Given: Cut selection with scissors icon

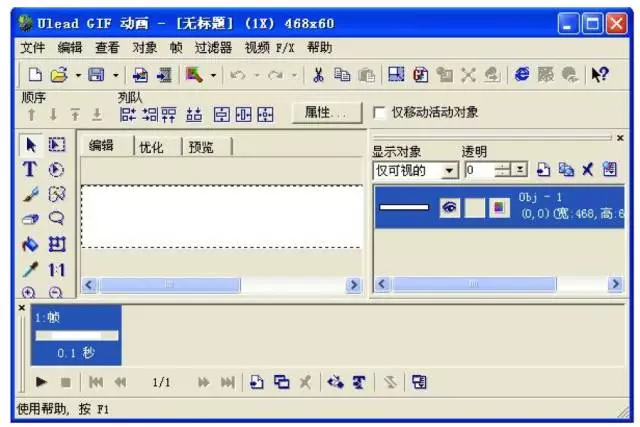Looking at the screenshot, I should point(318,75).
